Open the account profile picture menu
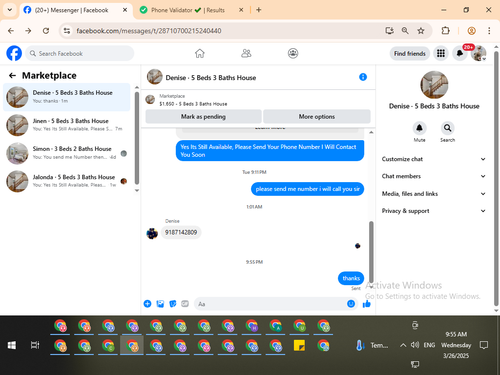The width and height of the screenshot is (500, 375). (478, 53)
